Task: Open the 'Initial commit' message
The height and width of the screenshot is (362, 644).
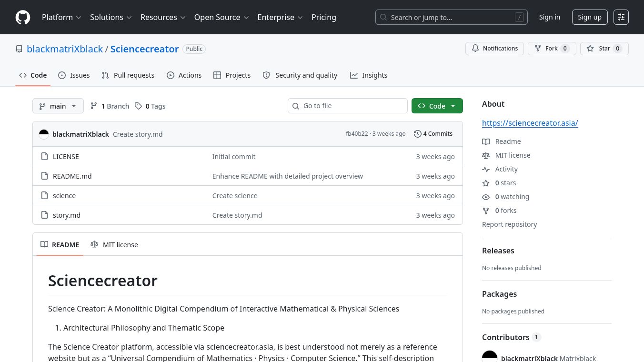Action: click(234, 157)
